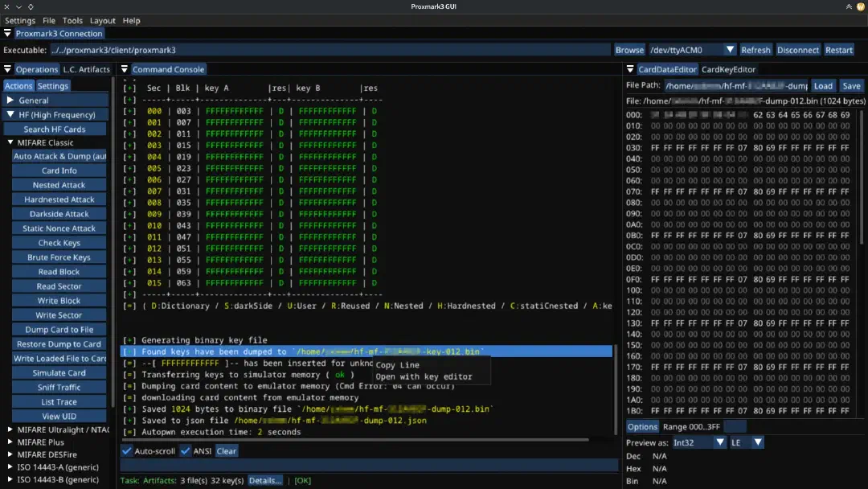This screenshot has width=868, height=489.
Task: Click the Disconnect button
Action: (798, 50)
